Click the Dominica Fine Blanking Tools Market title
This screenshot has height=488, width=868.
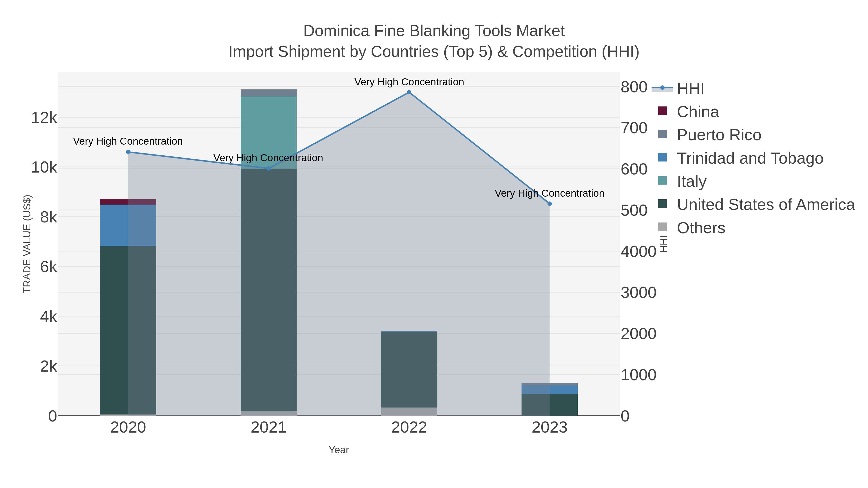[x=434, y=31]
